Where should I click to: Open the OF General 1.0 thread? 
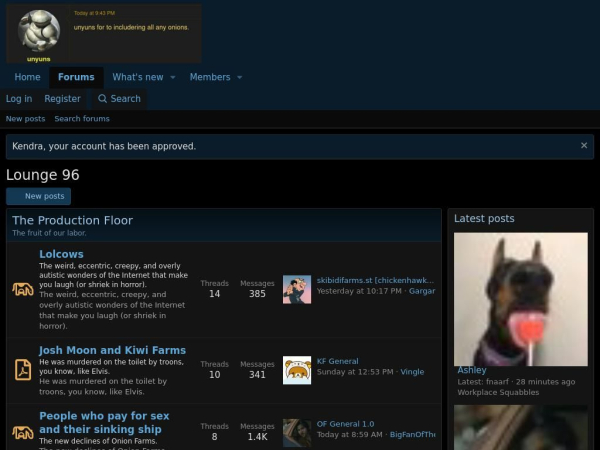[345, 424]
